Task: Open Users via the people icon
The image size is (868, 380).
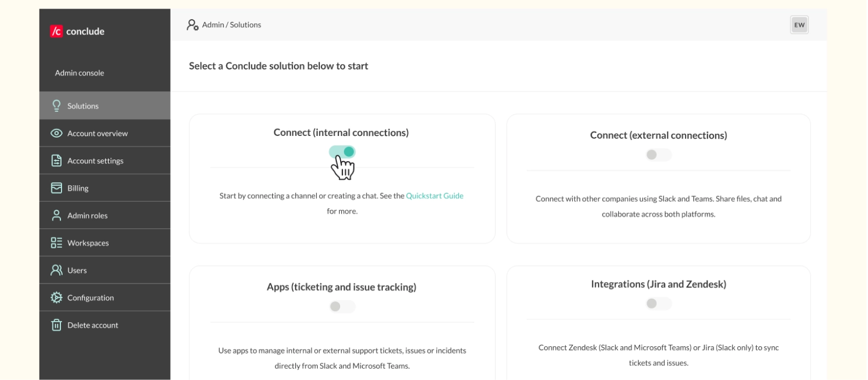Action: 56,270
